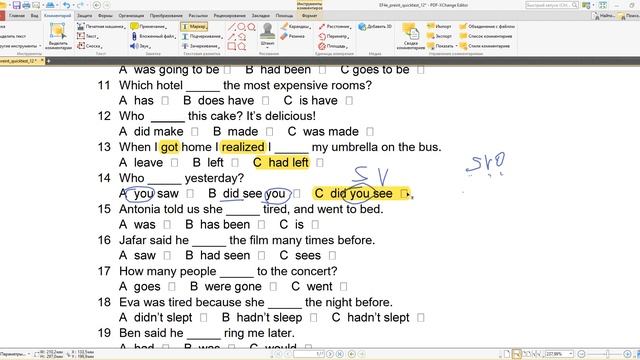The width and height of the screenshot is (640, 360).
Task: Tick the box for 12 B 'made'
Action: tap(269, 131)
